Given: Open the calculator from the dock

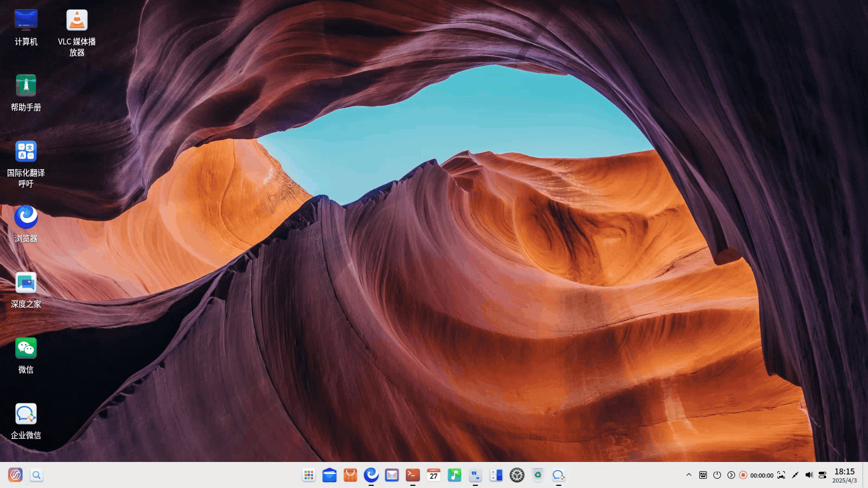Looking at the screenshot, I should click(x=496, y=475).
